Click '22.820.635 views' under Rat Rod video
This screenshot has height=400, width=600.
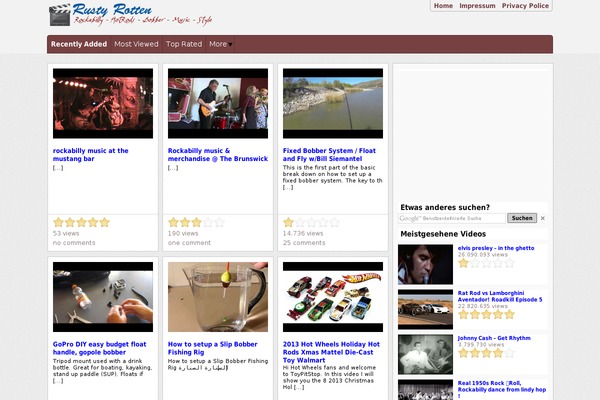(x=483, y=306)
